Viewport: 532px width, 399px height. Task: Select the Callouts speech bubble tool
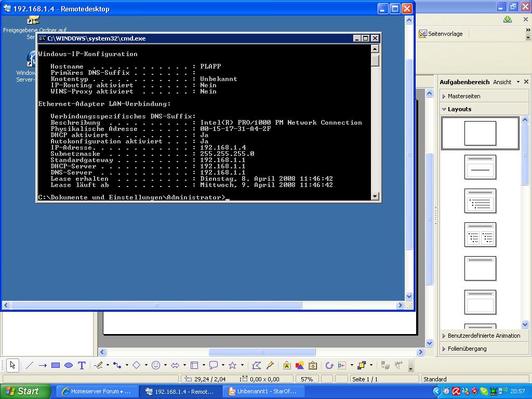214,365
